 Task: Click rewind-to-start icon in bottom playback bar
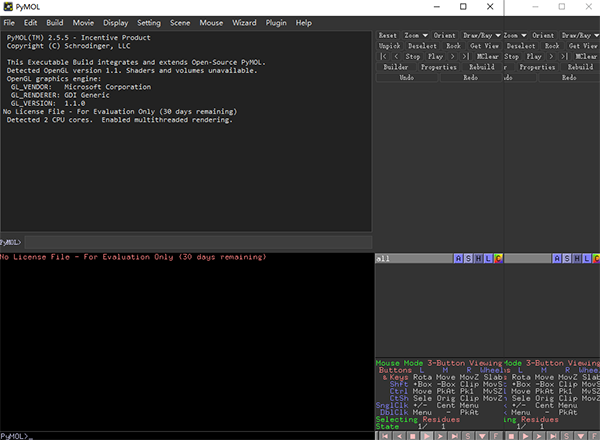(386, 436)
